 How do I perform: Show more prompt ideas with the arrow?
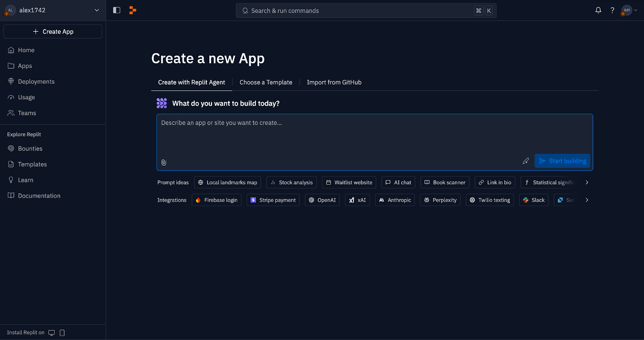(x=587, y=183)
